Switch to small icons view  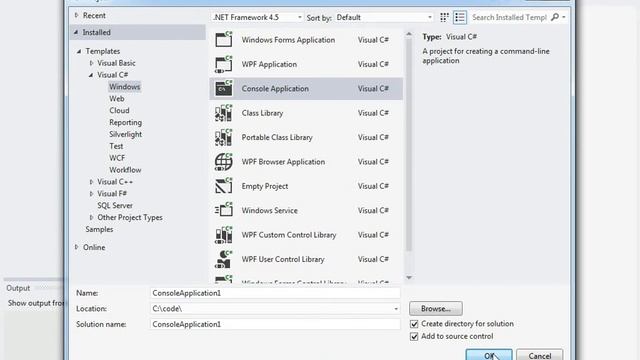pyautogui.click(x=444, y=17)
